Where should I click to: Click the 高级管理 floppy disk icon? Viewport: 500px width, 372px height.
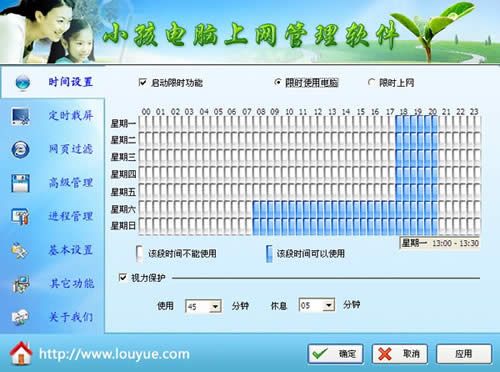point(20,183)
